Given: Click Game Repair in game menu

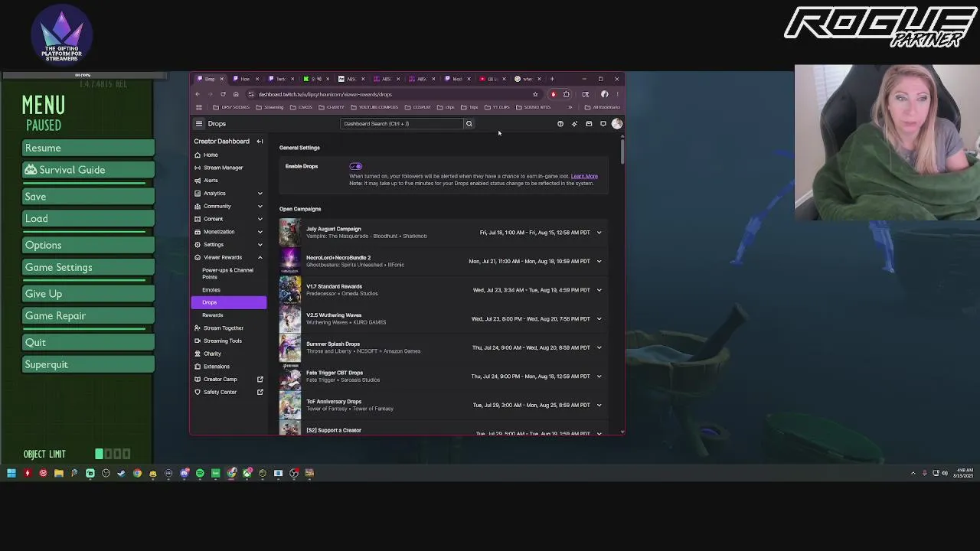Looking at the screenshot, I should [88, 316].
